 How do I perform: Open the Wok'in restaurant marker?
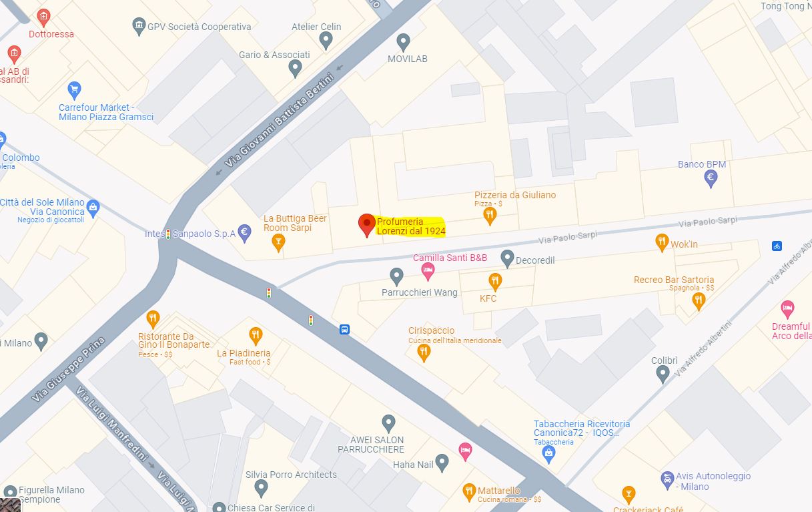[662, 242]
